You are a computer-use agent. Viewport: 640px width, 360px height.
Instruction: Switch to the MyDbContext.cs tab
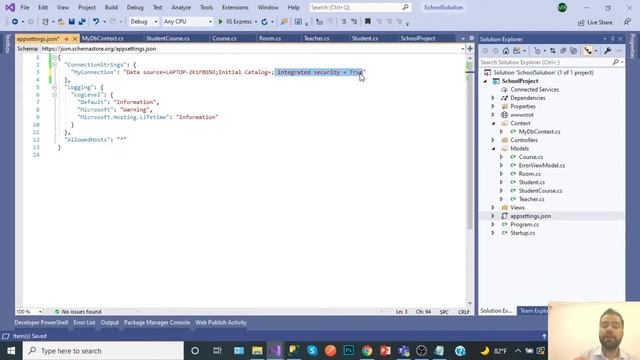(x=102, y=38)
